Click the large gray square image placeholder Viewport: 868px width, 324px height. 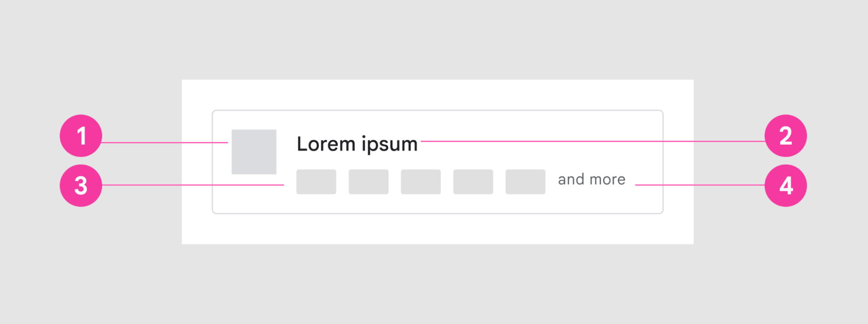pyautogui.click(x=254, y=152)
